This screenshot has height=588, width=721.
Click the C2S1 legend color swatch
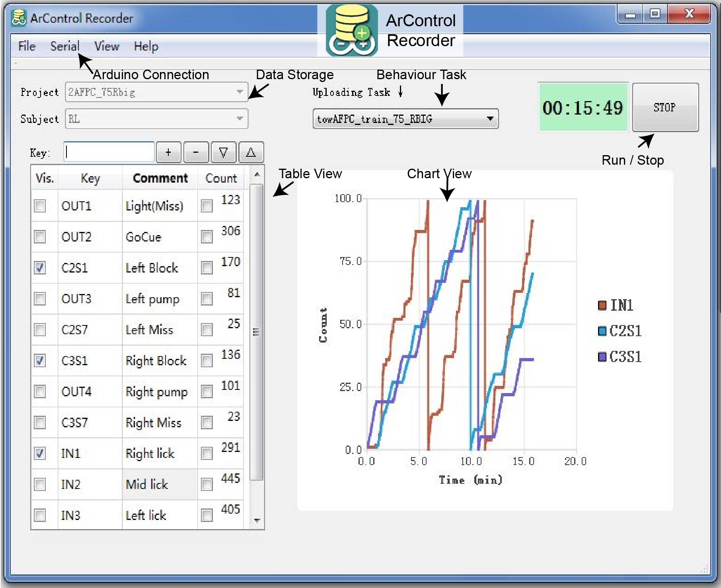pos(602,331)
